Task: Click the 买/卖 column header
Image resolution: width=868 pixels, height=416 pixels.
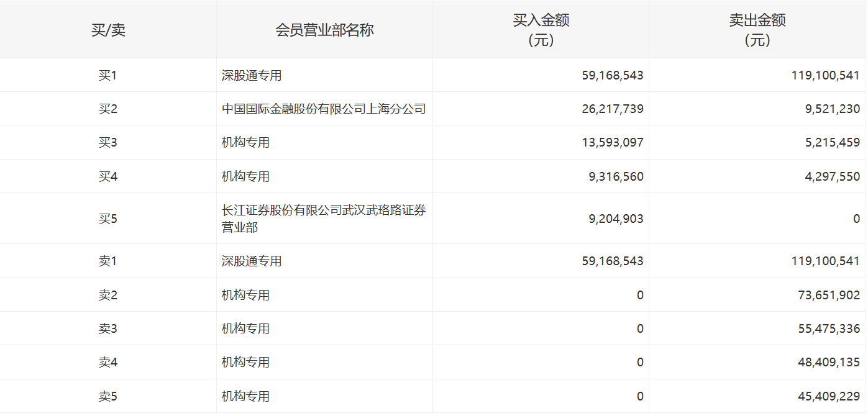Action: [108, 30]
